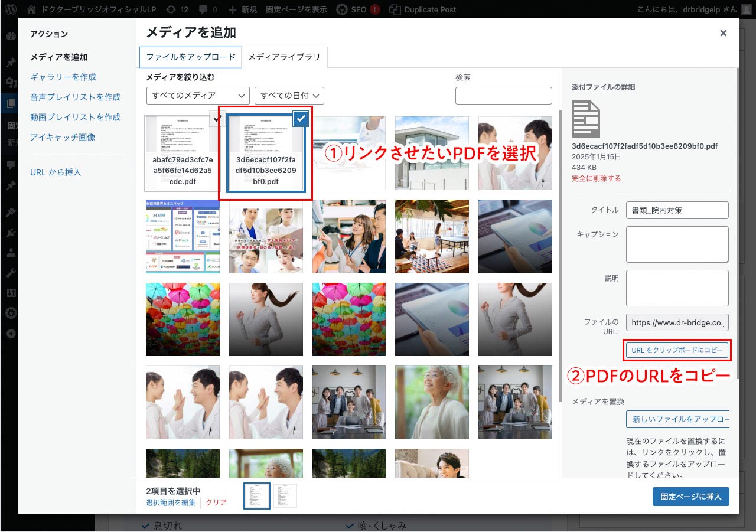The image size is (756, 532).
Task: Click the タイトル field containing 書類_院内対策
Action: coord(677,210)
